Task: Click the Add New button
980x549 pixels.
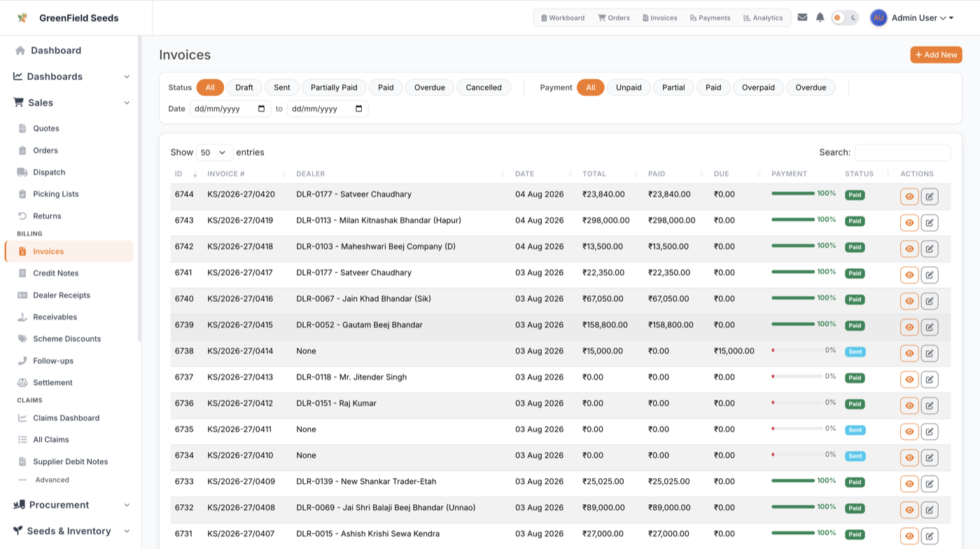Action: tap(936, 55)
